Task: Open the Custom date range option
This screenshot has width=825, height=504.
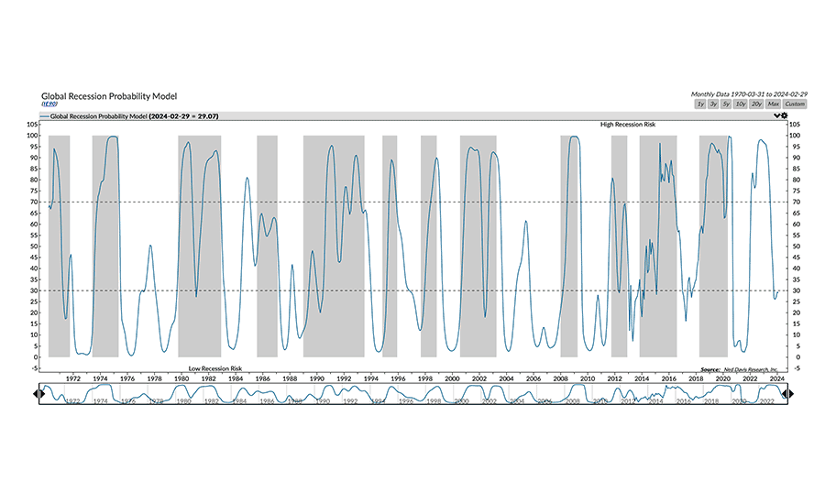Action: click(x=794, y=104)
